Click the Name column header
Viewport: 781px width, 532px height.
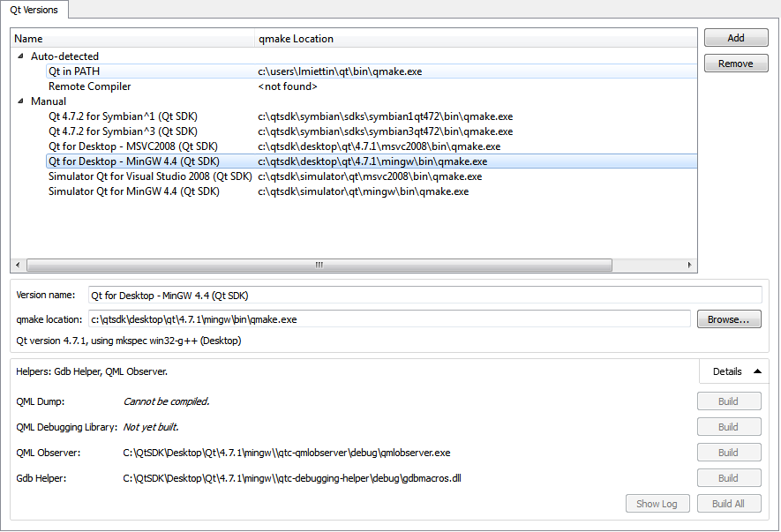pyautogui.click(x=133, y=38)
